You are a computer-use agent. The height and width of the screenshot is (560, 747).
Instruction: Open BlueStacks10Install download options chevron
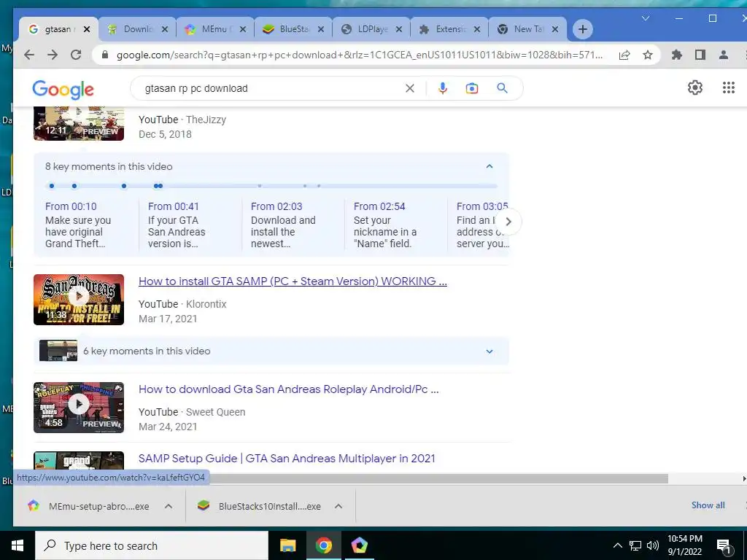click(338, 506)
